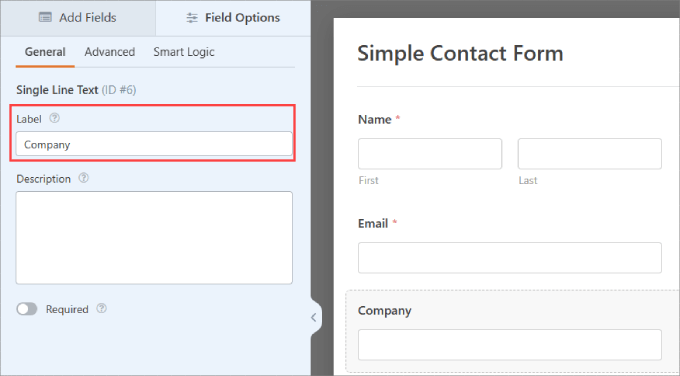
Task: Collapse the sidebar using the arrow handle
Action: [314, 317]
